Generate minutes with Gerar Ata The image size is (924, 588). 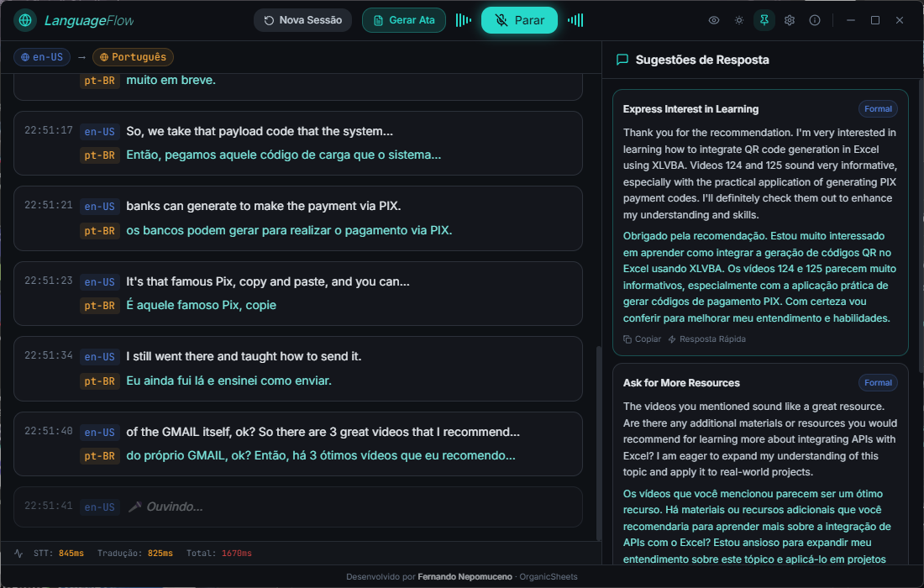click(x=404, y=20)
